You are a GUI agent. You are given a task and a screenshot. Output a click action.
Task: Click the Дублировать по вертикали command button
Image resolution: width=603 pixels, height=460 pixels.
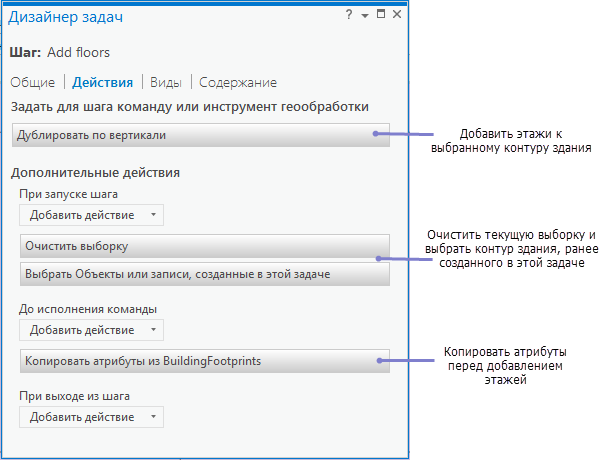click(200, 135)
